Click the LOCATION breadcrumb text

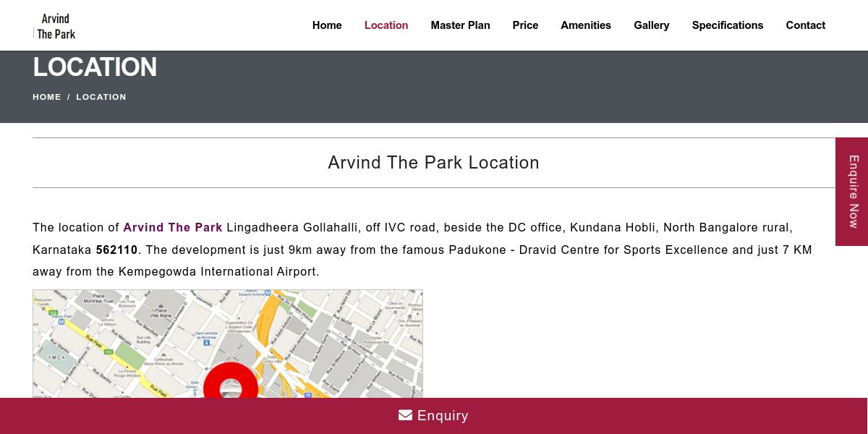(101, 97)
